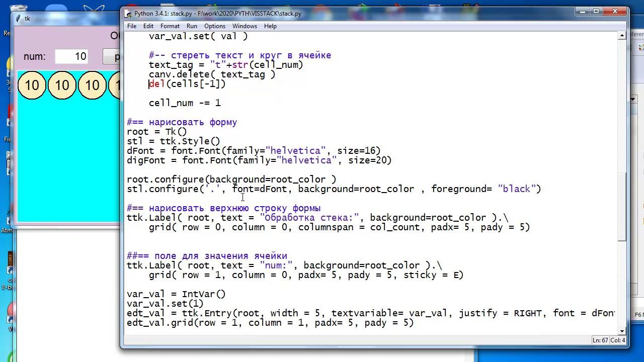Click the 'root = Tk()' line
This screenshot has height=362, width=644.
click(157, 132)
